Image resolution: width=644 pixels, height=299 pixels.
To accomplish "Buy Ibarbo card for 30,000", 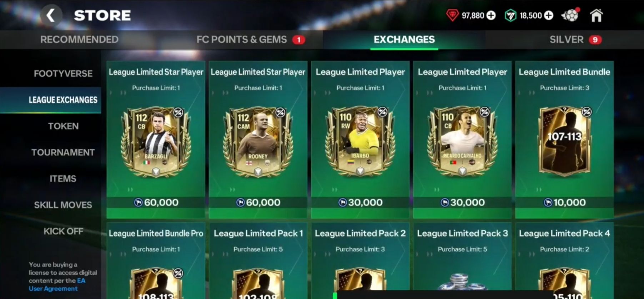I will point(360,203).
